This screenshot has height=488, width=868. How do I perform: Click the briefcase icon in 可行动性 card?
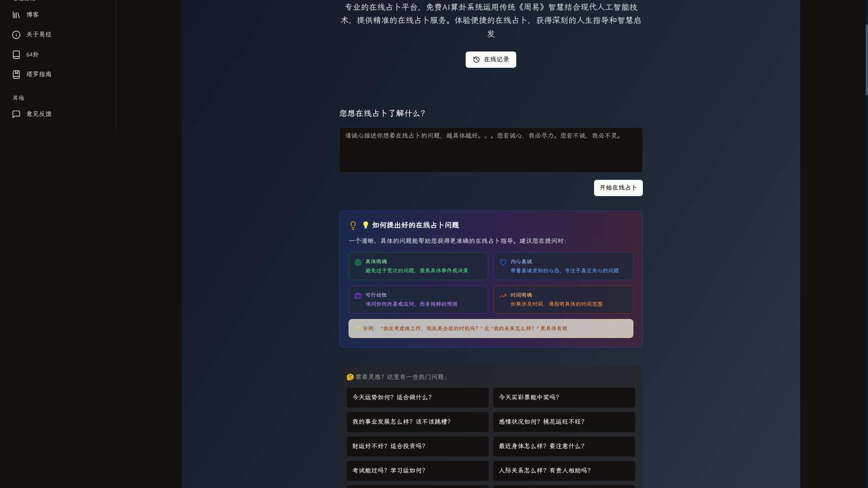pos(358,296)
